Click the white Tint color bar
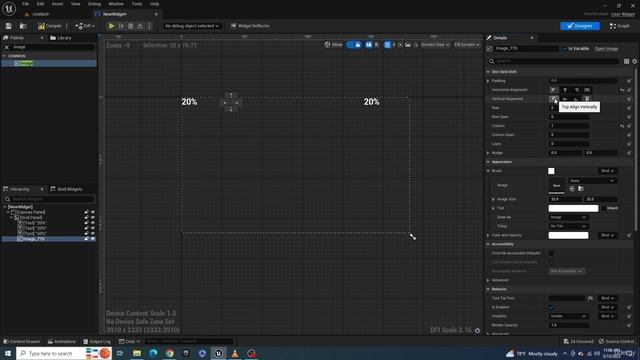The height and width of the screenshot is (360, 640). [x=573, y=209]
